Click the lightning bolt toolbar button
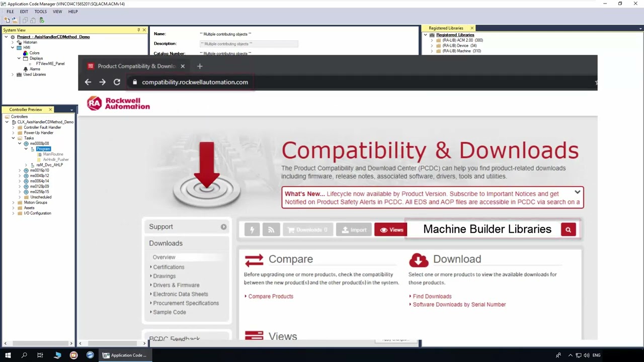The image size is (644, 362). [252, 230]
